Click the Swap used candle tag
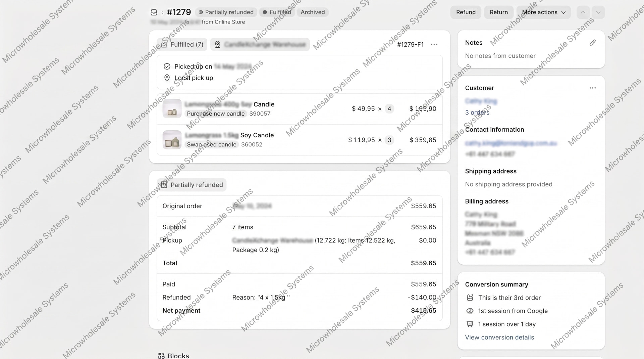Viewport: 644px width, 359px height. point(212,145)
